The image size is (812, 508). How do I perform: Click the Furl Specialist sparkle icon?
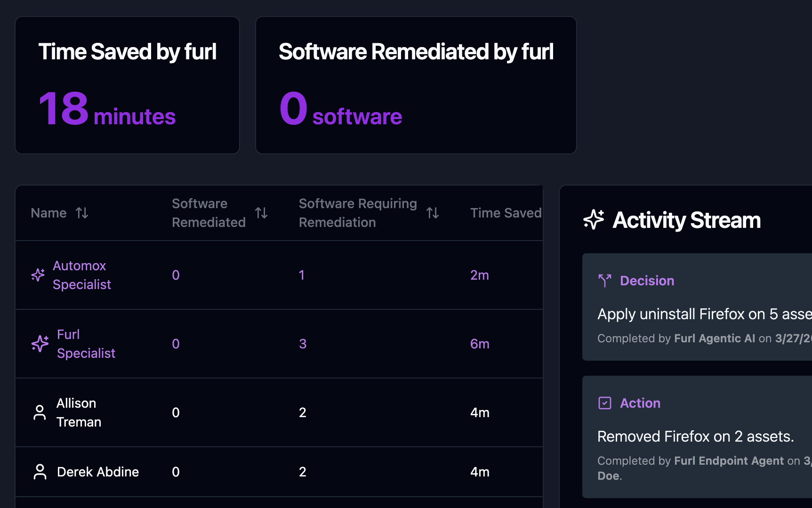40,344
